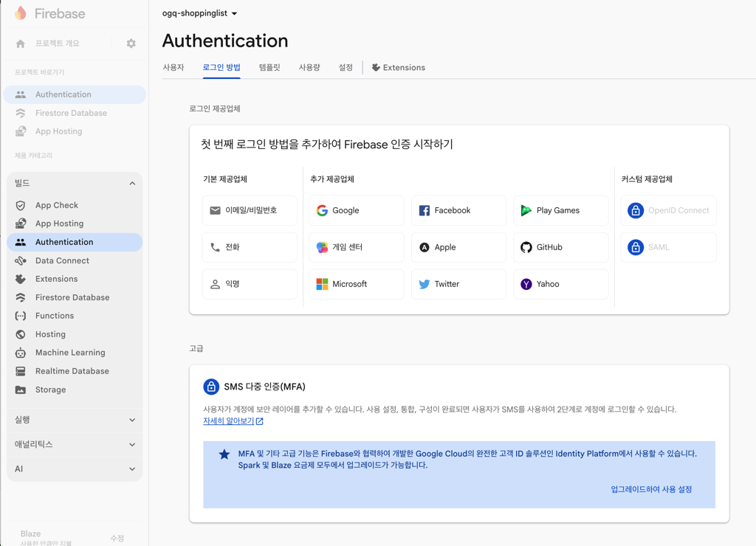Select Data Connect in the sidebar
Screen dimensions: 756x546
click(62, 260)
